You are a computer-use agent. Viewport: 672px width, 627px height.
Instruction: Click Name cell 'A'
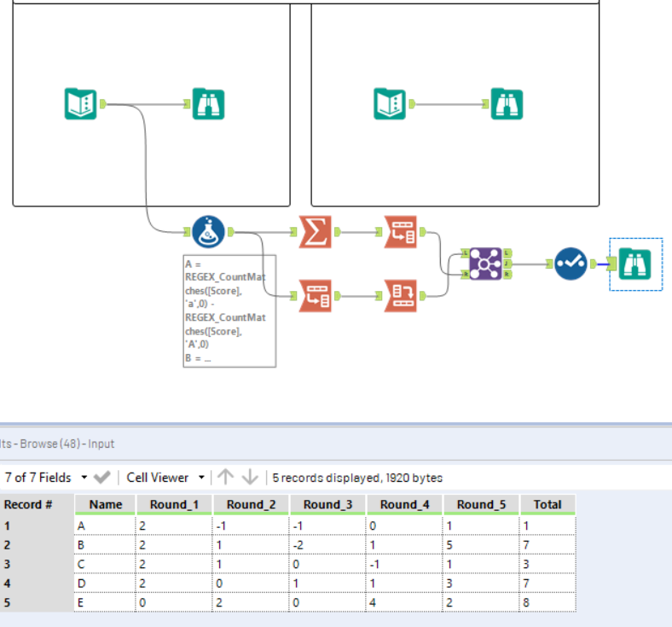pyautogui.click(x=106, y=525)
